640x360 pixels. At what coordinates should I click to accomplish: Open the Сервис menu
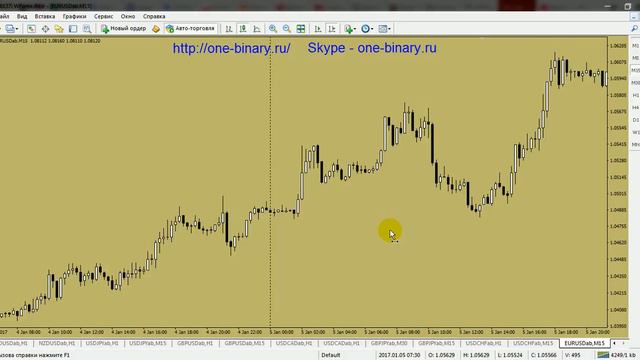[104, 16]
